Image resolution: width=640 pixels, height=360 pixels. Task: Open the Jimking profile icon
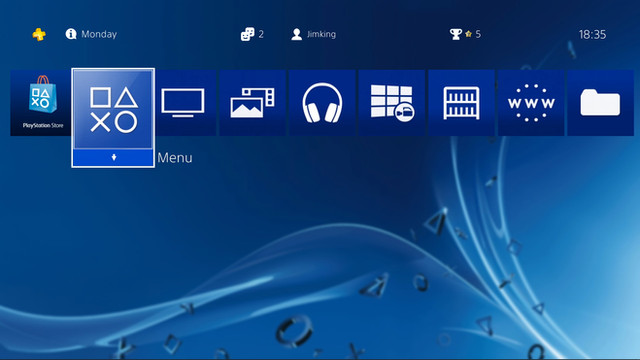pyautogui.click(x=297, y=34)
